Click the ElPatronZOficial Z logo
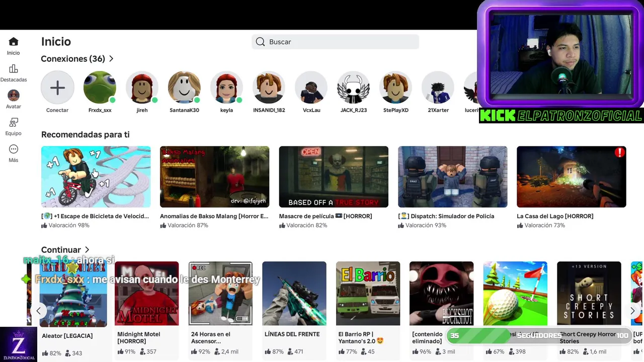Viewport: 644px width, 362px height. (19, 344)
